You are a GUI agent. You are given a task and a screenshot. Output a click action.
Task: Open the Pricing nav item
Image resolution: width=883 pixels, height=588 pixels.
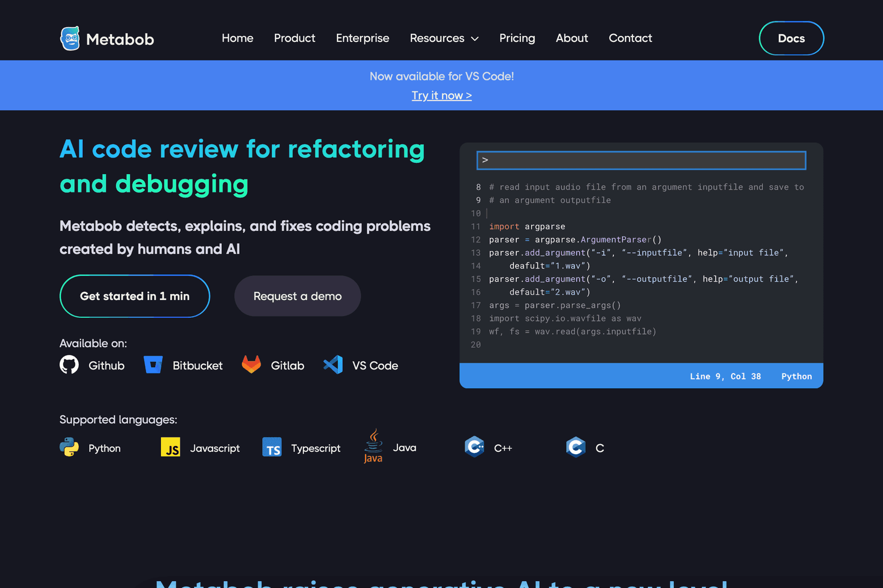(517, 38)
